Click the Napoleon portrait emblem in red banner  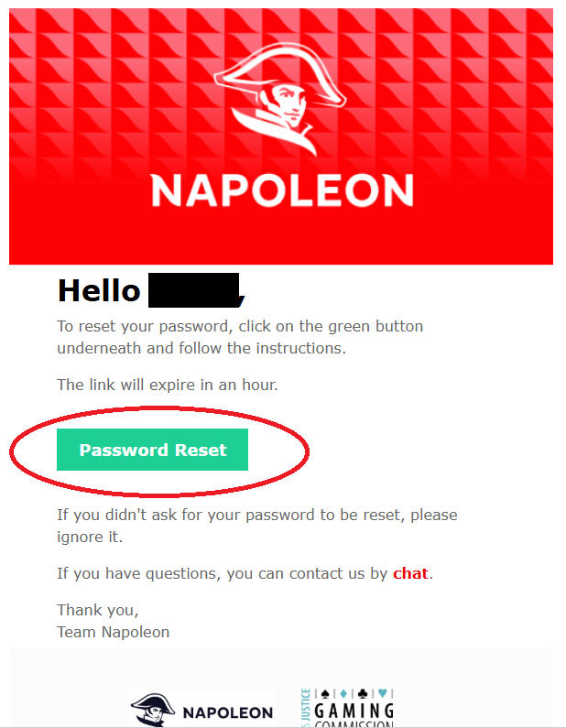[x=280, y=102]
